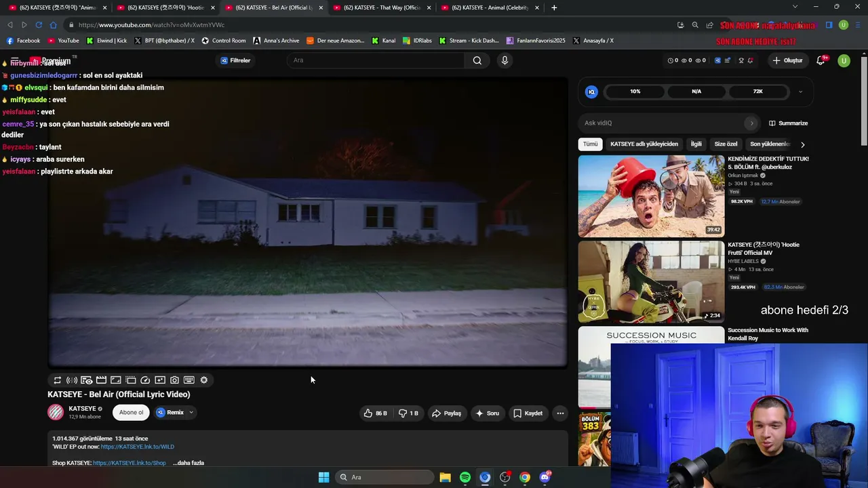Click the blue vidIQ logo in the stats bar
868x488 pixels.
591,91
